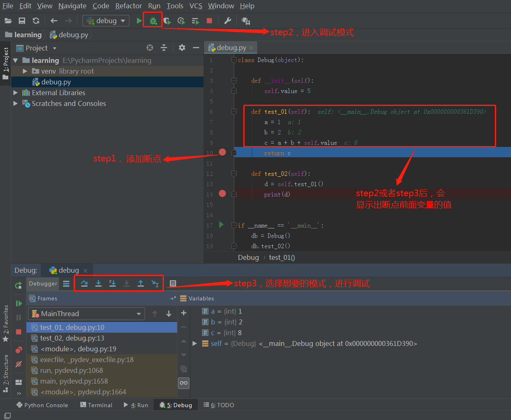Expand Scratches and Consoles node
511x420 pixels.
[x=15, y=103]
